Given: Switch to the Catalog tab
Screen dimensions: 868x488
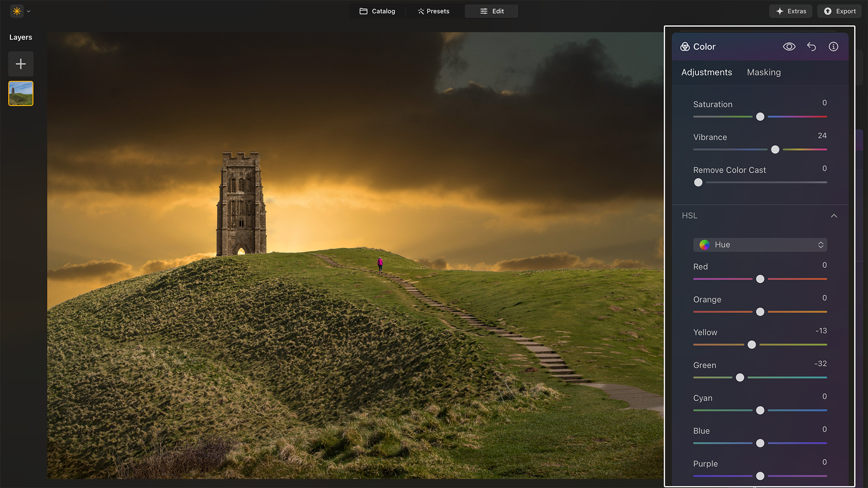Looking at the screenshot, I should pos(377,11).
